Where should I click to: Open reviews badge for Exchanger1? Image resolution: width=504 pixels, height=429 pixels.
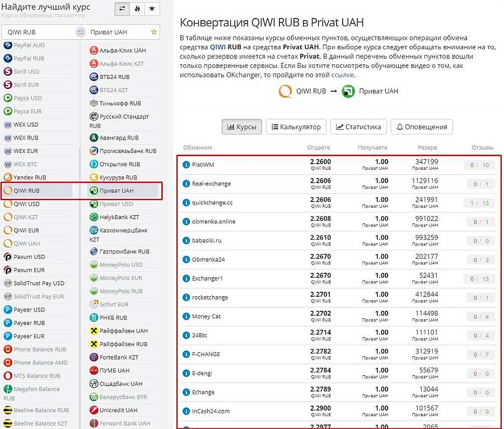(x=479, y=279)
